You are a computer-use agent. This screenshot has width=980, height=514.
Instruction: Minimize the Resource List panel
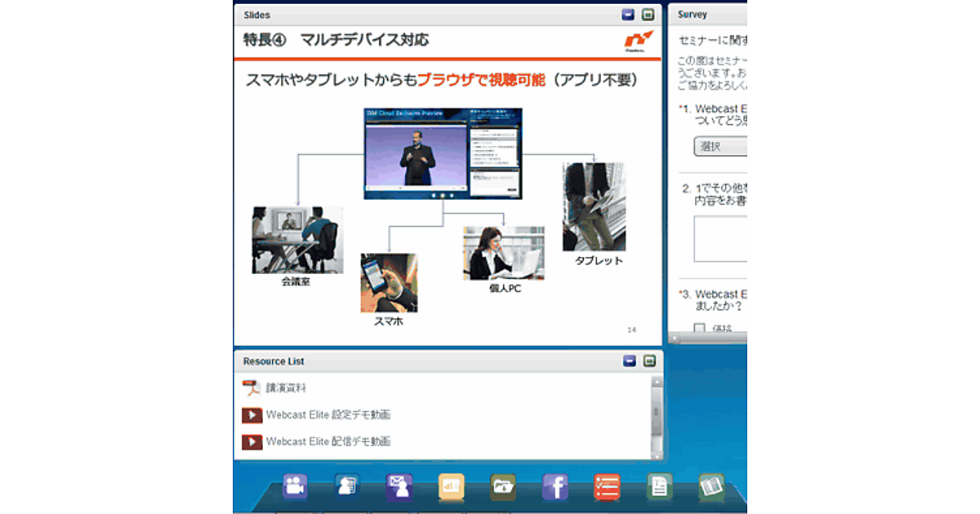coord(629,361)
